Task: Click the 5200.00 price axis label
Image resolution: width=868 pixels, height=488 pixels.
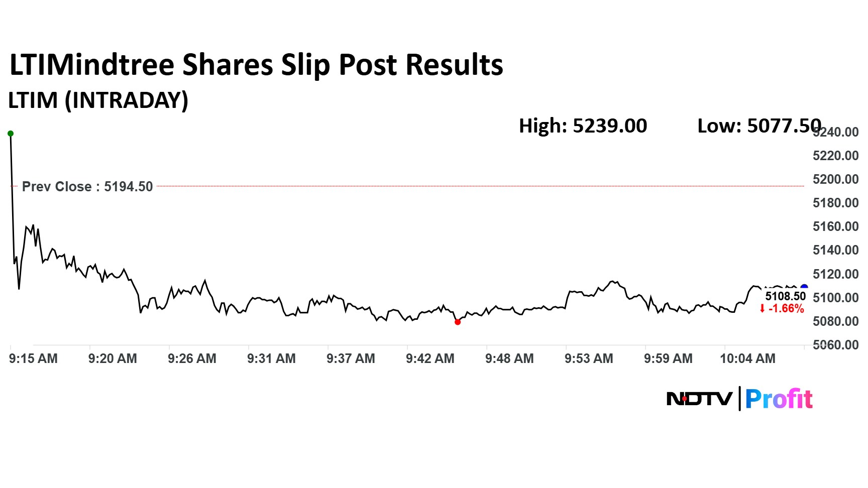Action: (835, 179)
